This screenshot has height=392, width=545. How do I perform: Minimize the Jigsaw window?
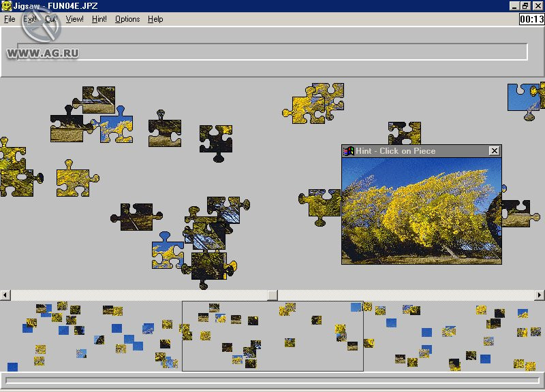(x=514, y=6)
